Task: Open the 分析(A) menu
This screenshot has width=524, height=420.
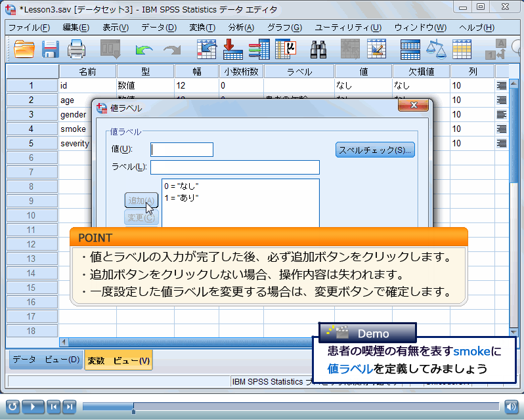Action: pyautogui.click(x=241, y=28)
